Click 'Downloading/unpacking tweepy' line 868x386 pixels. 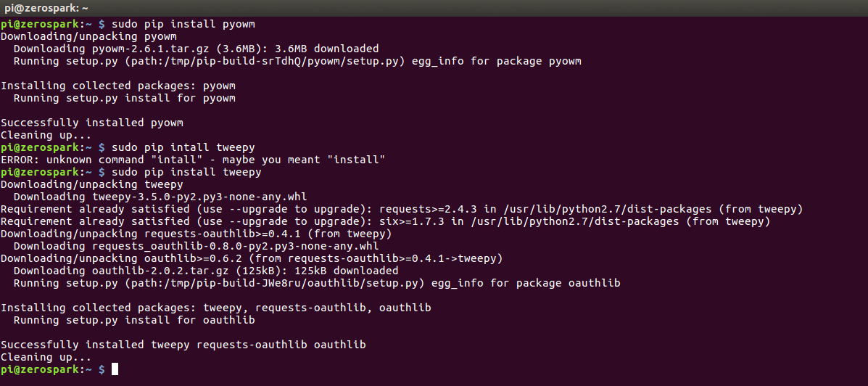(92, 184)
